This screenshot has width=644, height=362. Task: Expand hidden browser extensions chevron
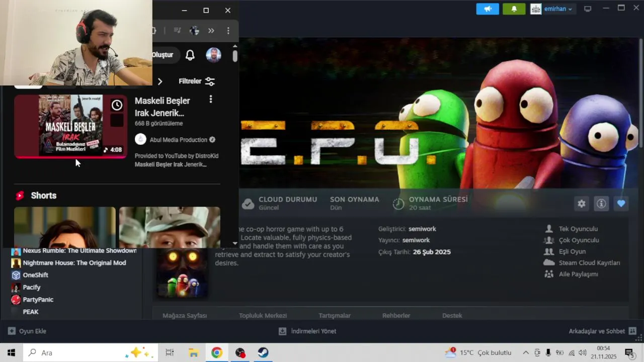click(211, 31)
